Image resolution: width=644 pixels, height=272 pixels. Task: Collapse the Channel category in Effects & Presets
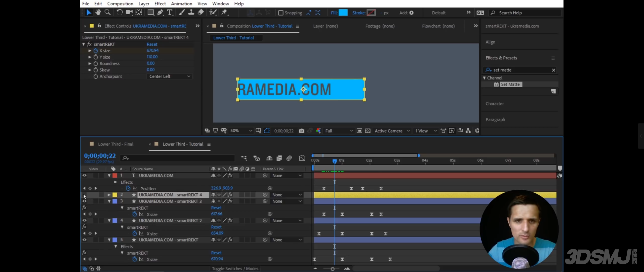tap(484, 78)
